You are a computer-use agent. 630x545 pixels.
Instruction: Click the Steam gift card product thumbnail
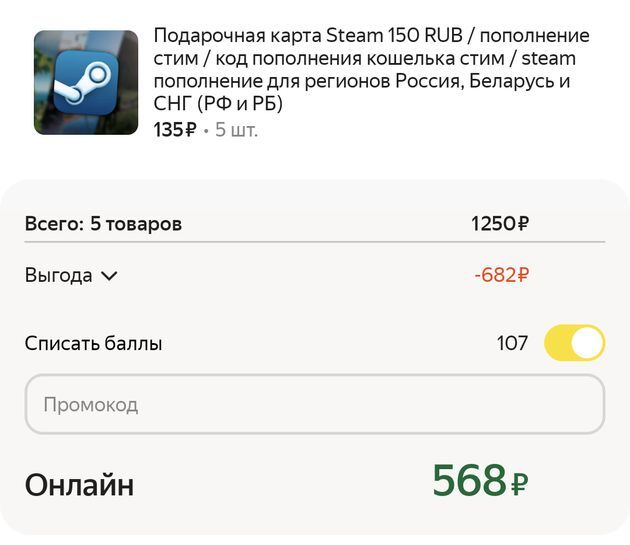tap(86, 83)
